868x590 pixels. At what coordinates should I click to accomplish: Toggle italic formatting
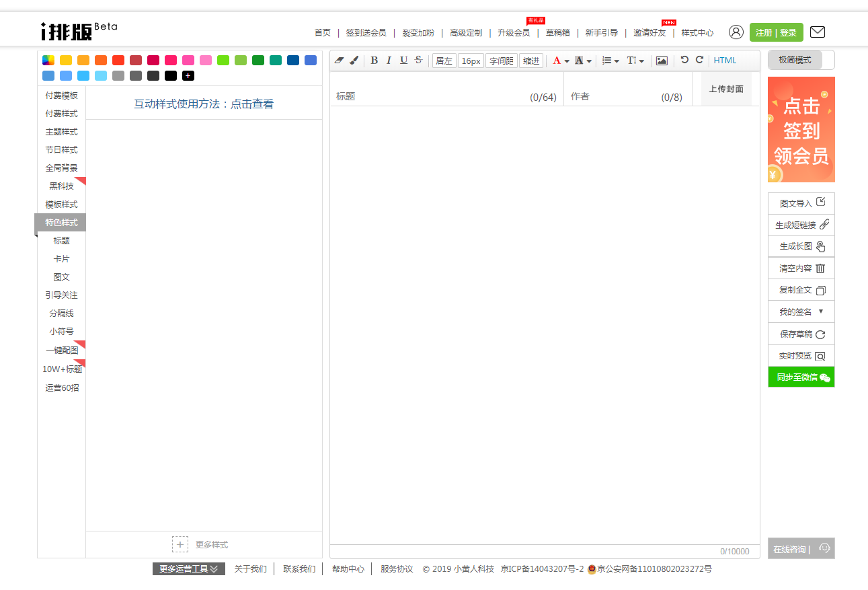click(389, 61)
